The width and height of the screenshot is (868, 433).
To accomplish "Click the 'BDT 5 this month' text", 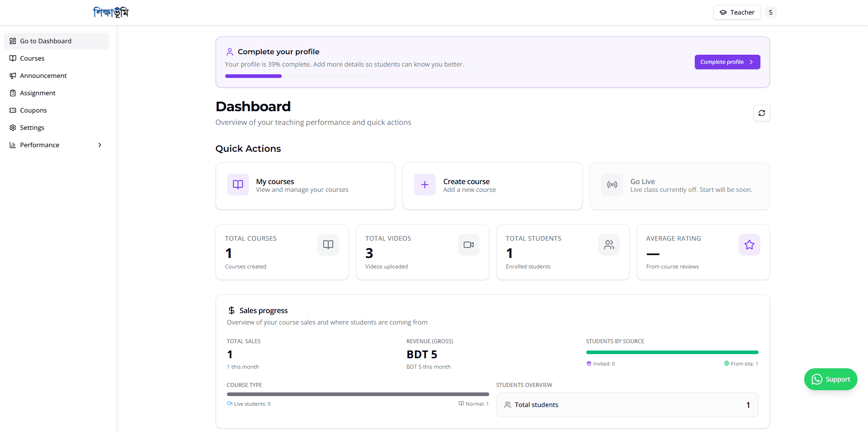I will click(429, 367).
